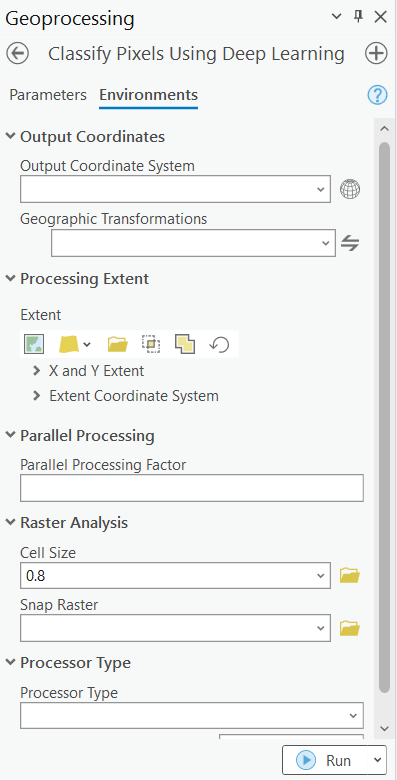Open the add-to-model plus icon
Image resolution: width=397 pixels, height=780 pixels.
(x=376, y=54)
